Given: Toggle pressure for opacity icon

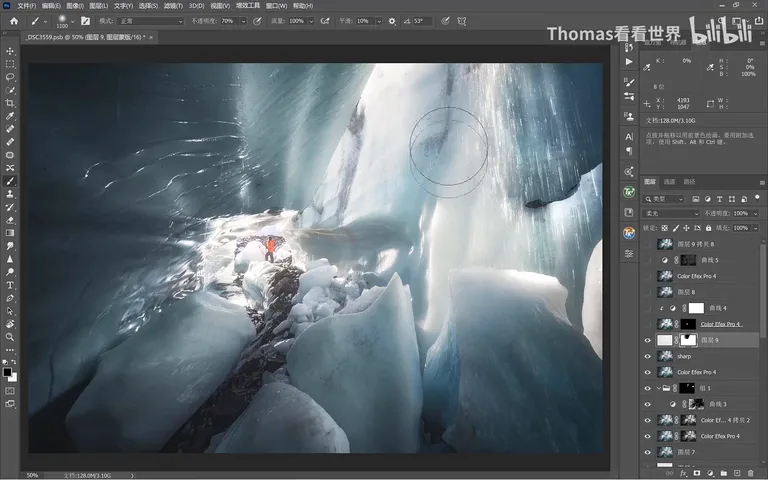Looking at the screenshot, I should [258, 21].
